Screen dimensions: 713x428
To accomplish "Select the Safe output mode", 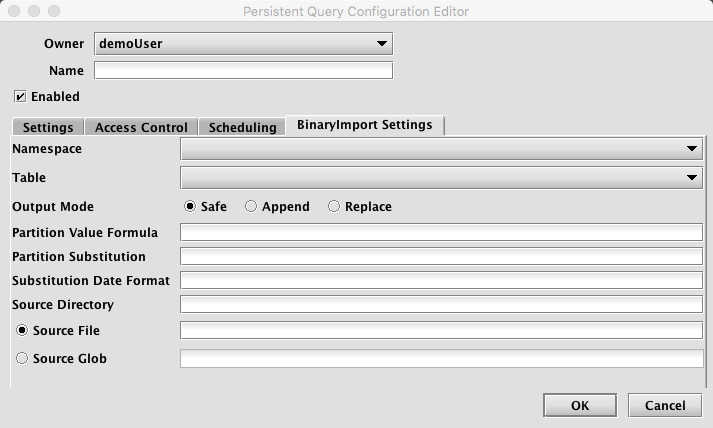I will point(190,207).
